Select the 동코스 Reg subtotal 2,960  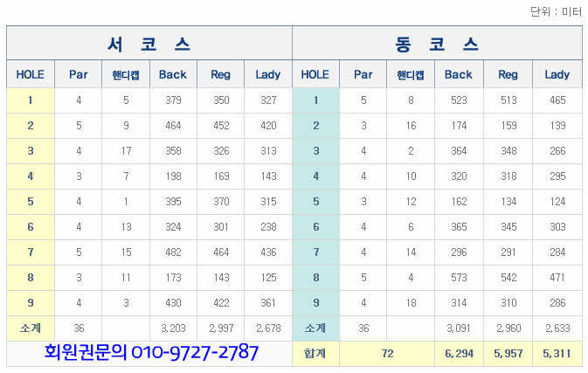(508, 328)
